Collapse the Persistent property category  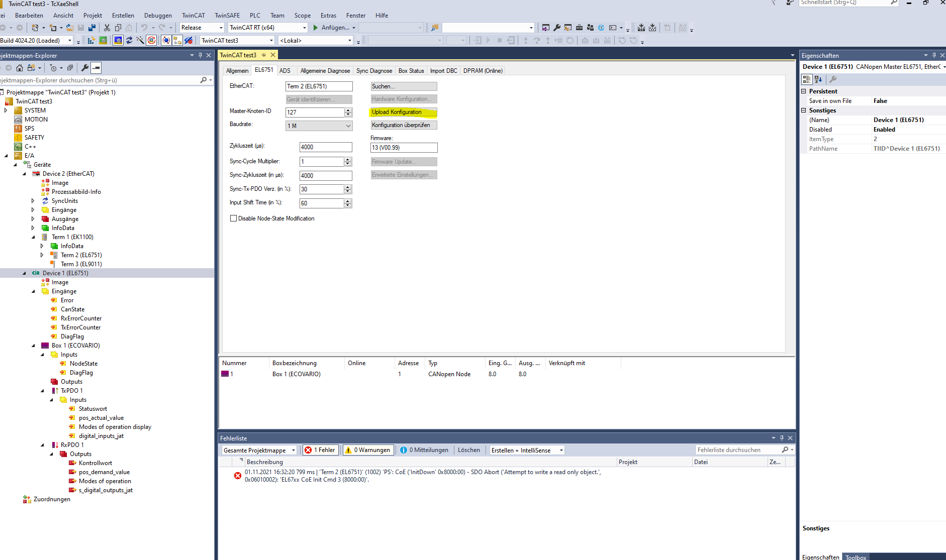pos(803,91)
